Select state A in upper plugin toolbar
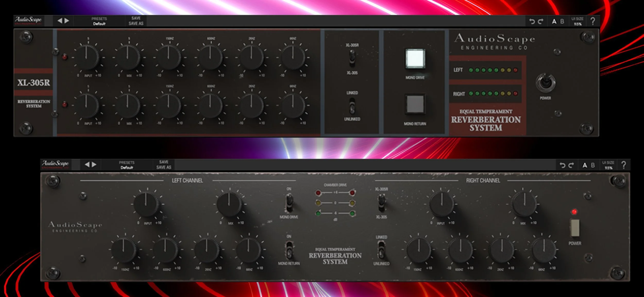The image size is (644, 297). (554, 21)
